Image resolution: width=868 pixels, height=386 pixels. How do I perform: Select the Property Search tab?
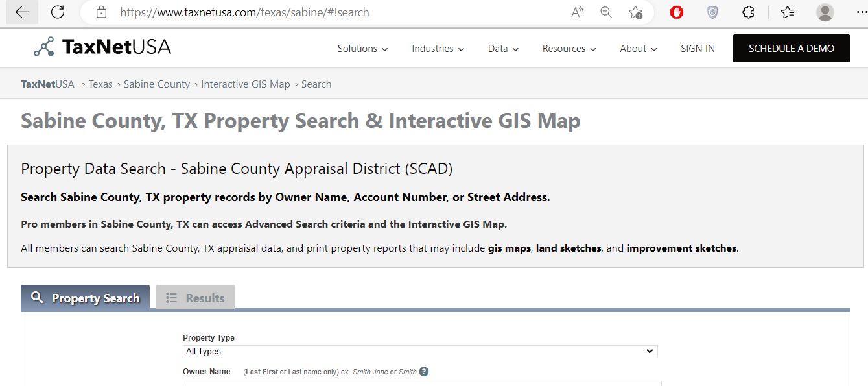(x=86, y=298)
